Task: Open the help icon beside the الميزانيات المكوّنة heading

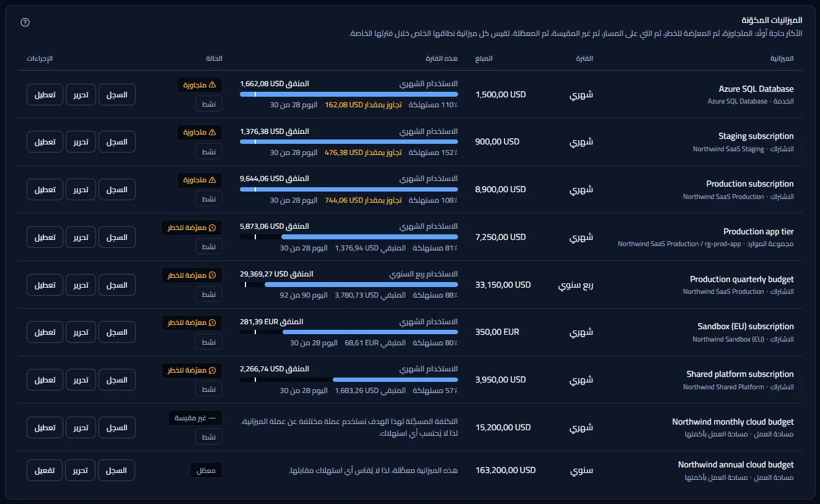Action: pyautogui.click(x=25, y=22)
